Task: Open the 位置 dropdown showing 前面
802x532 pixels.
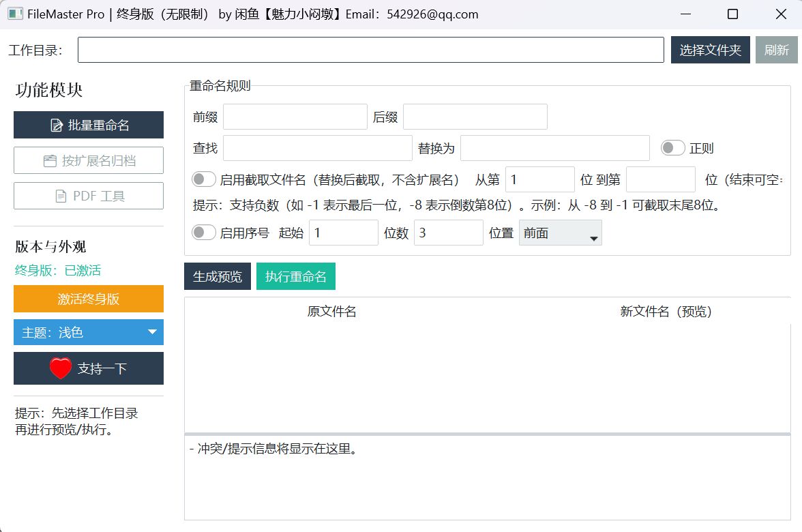Action: coord(559,233)
